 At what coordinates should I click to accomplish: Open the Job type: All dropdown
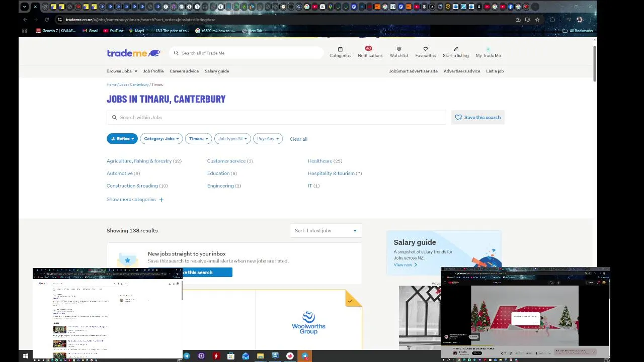(232, 139)
